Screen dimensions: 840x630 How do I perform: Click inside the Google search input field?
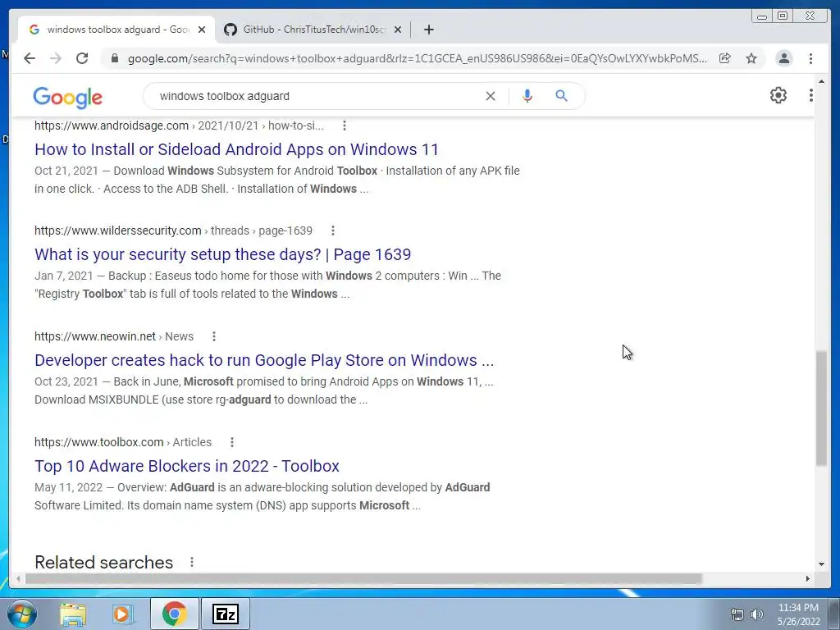pyautogui.click(x=316, y=96)
